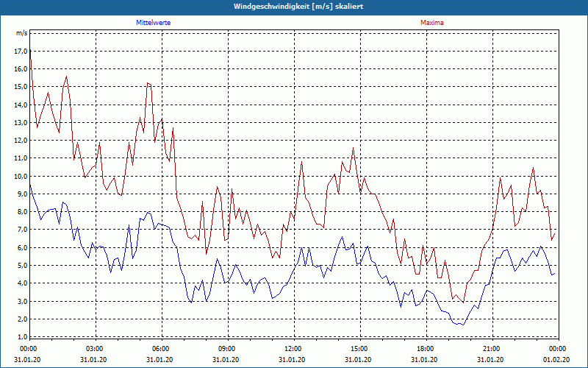
Task: Click the 9,0 y-axis value
Action: (x=22, y=194)
